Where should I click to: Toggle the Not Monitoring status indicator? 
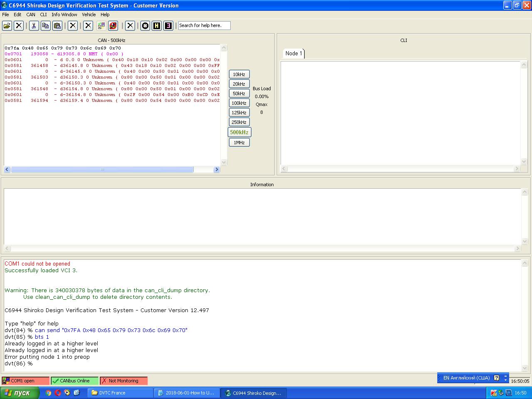(x=123, y=381)
